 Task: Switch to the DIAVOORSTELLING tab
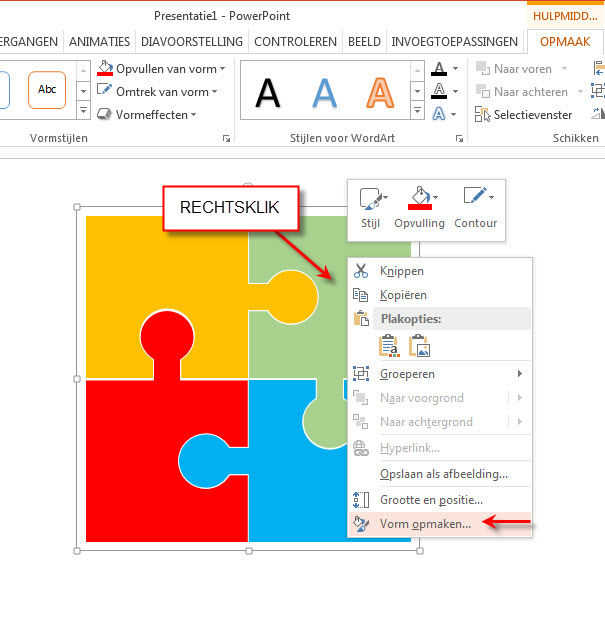point(192,41)
